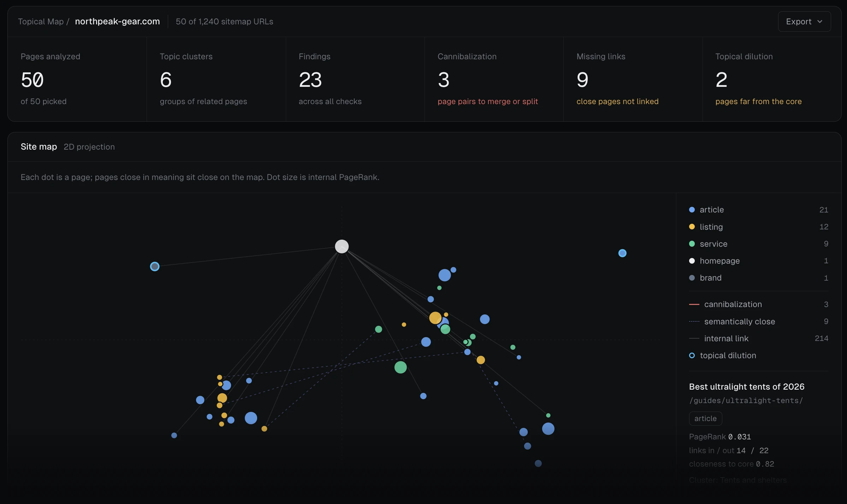
Task: Toggle the article legend filter
Action: coord(758,210)
